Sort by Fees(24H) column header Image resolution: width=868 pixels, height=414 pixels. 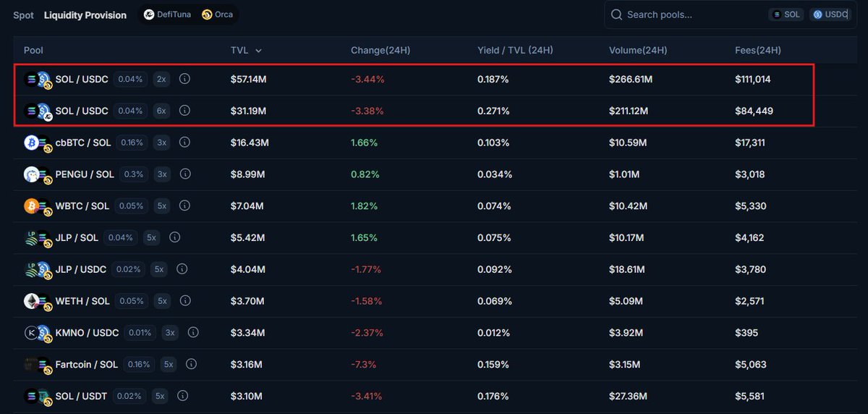pyautogui.click(x=757, y=51)
